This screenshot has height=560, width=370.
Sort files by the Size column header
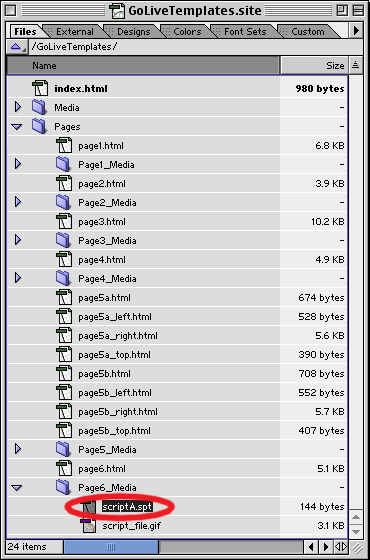(x=313, y=65)
